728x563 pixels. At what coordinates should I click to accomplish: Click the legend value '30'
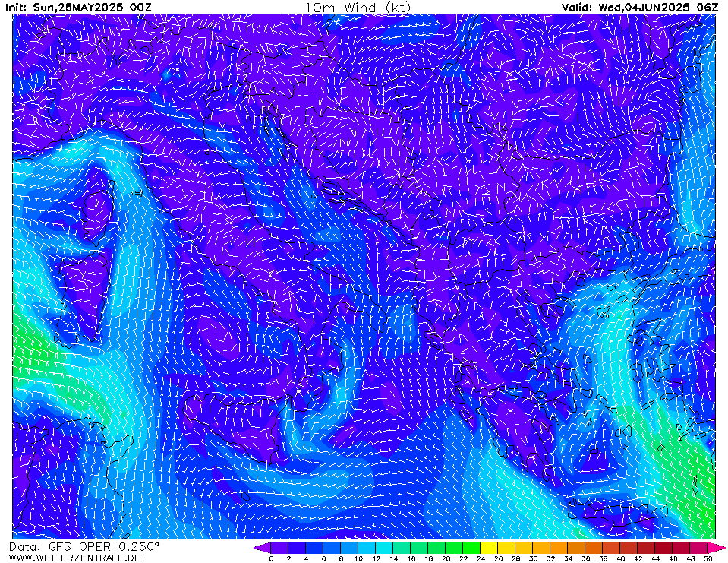(x=533, y=558)
